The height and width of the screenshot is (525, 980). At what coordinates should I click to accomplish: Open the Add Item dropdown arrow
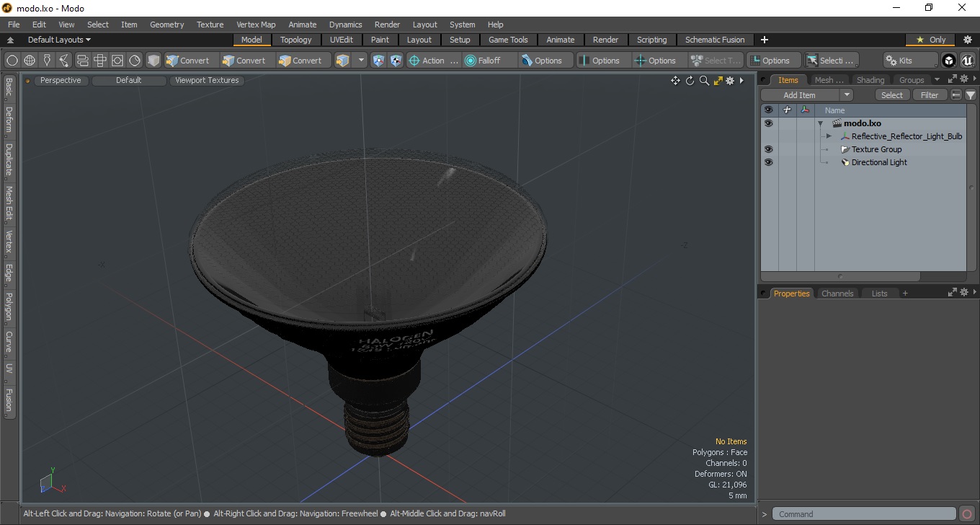tap(847, 95)
